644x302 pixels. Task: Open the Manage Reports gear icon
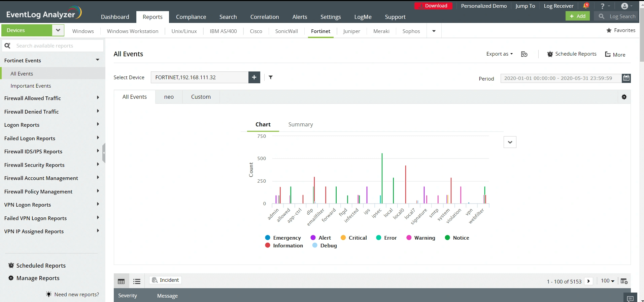point(11,278)
